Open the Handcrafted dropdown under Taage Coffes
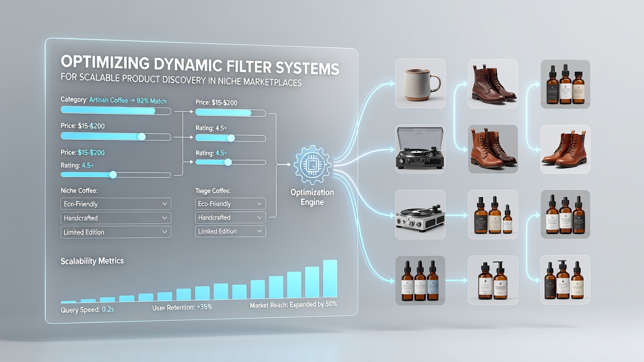This screenshot has width=644, height=362. pyautogui.click(x=230, y=217)
